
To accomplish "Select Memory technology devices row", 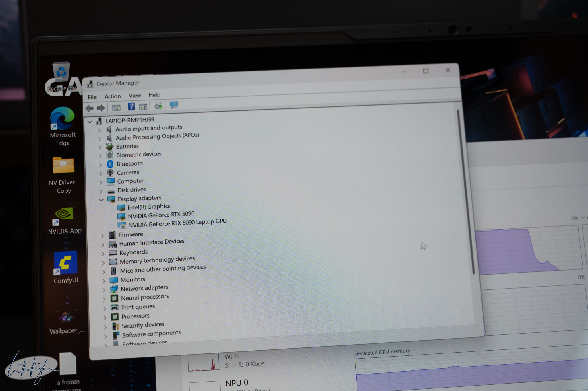I will [x=157, y=260].
